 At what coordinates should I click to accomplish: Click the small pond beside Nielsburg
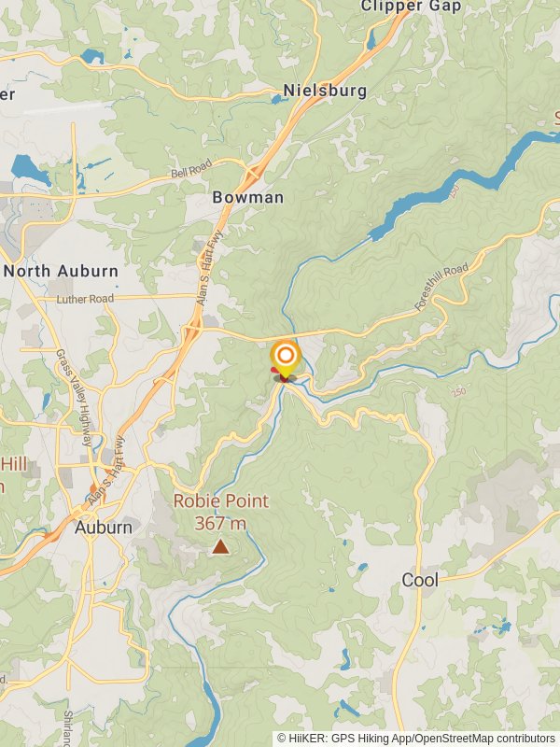coord(276,99)
